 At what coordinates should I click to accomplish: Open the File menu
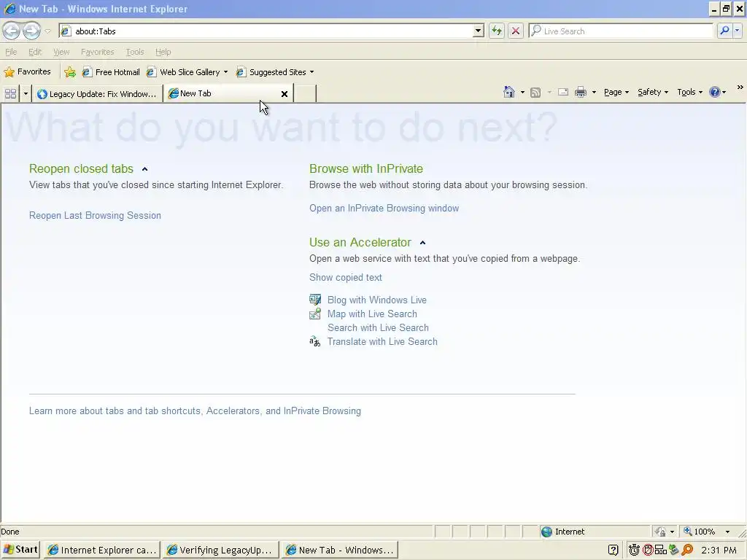point(11,52)
